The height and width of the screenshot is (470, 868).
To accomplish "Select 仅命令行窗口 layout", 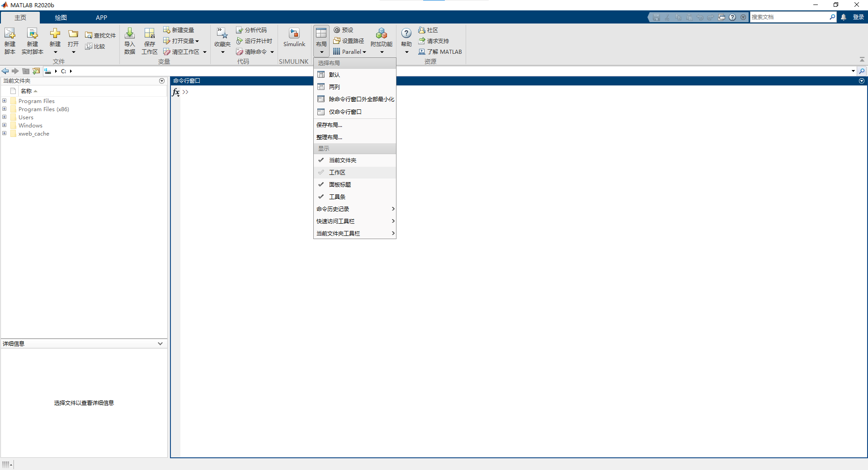I will click(355, 112).
